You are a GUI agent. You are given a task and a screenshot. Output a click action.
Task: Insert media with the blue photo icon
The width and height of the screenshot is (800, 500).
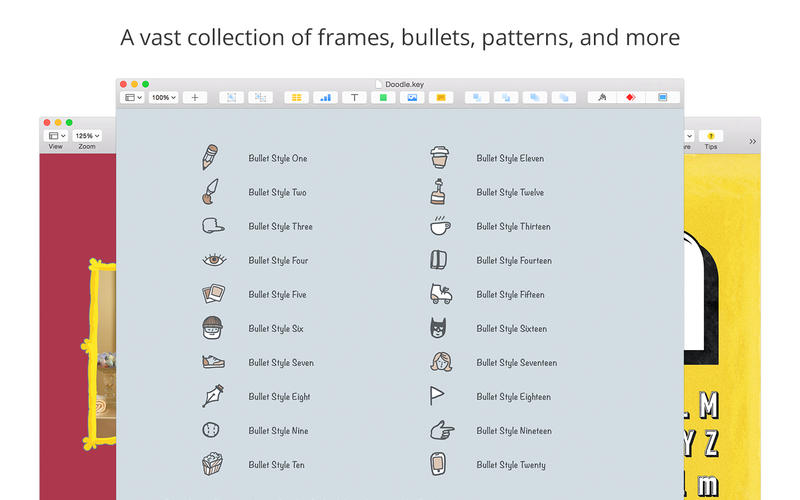click(x=412, y=97)
